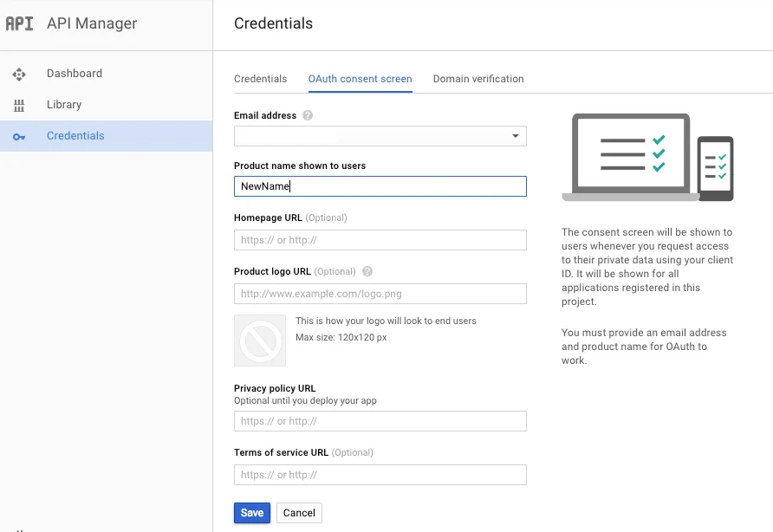Click the logo preview placeholder image

260,340
